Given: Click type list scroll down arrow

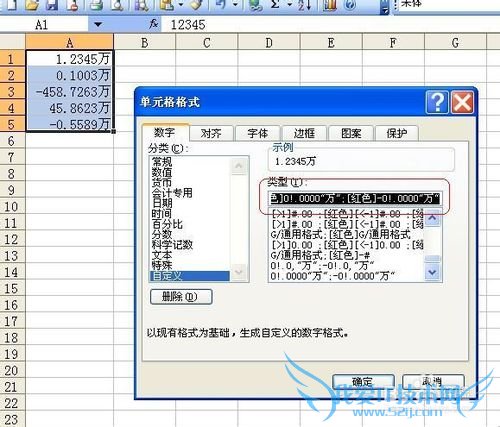Looking at the screenshot, I should tap(432, 272).
